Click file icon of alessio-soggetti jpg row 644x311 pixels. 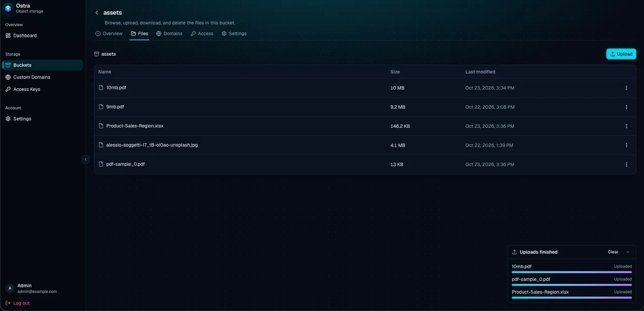click(x=101, y=145)
